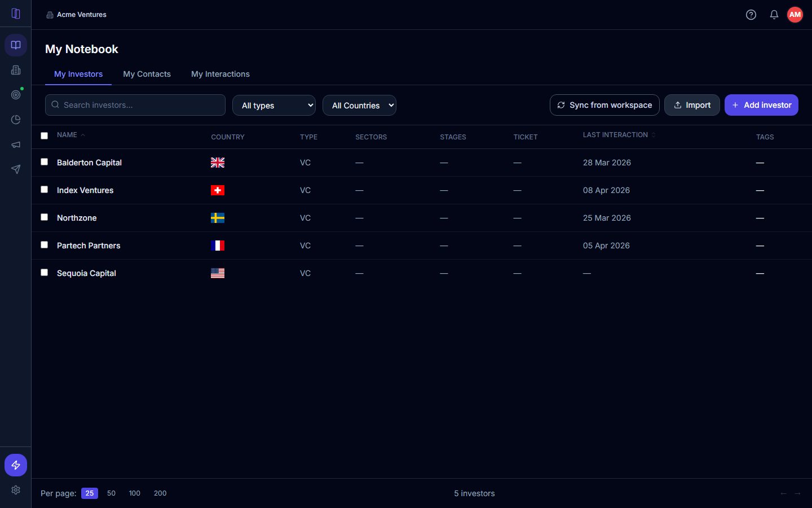Switch to the My Investors tab
Image resolution: width=812 pixels, height=508 pixels.
click(78, 74)
